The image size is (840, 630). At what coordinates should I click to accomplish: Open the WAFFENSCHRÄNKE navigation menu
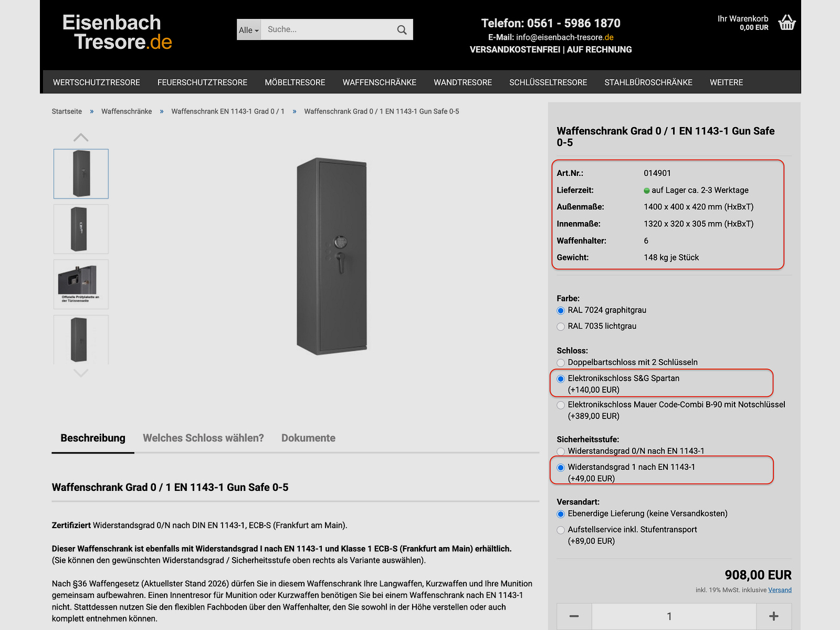[x=379, y=82]
